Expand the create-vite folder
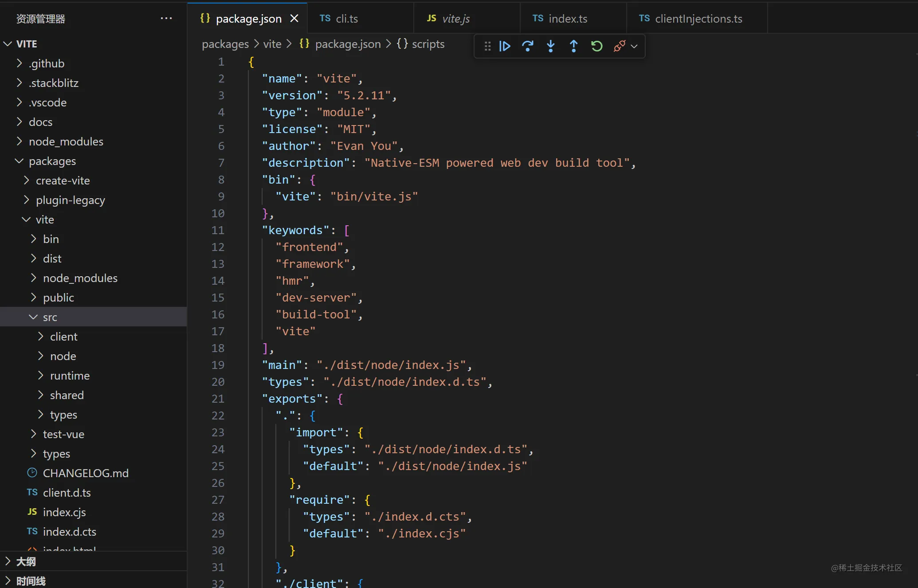This screenshot has height=588, width=918. (x=94, y=180)
